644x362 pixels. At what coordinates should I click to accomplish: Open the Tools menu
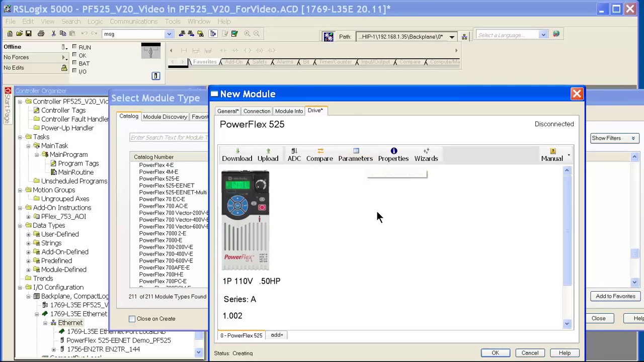(173, 22)
